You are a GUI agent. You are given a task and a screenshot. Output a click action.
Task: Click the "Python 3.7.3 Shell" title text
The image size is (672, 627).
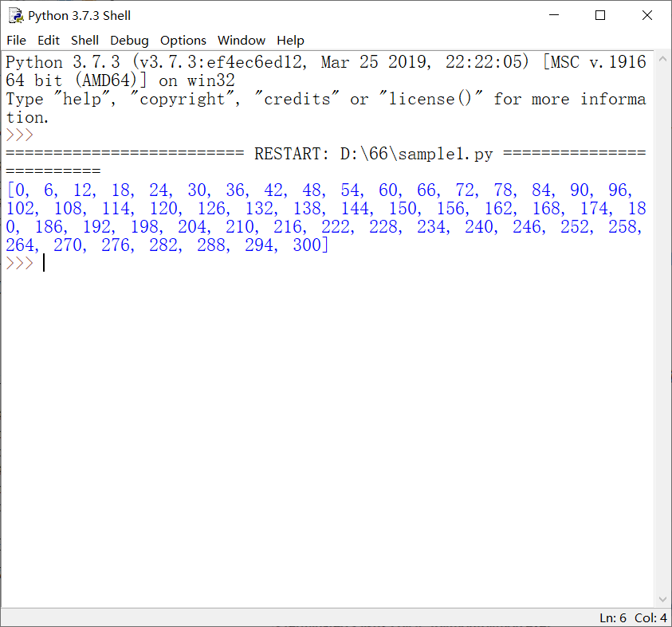79,16
